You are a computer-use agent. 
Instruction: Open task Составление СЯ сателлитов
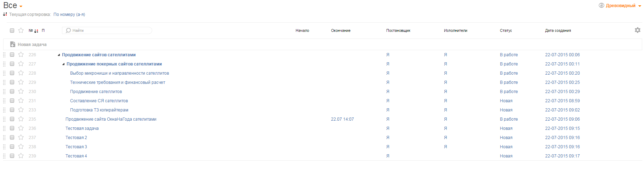99,101
